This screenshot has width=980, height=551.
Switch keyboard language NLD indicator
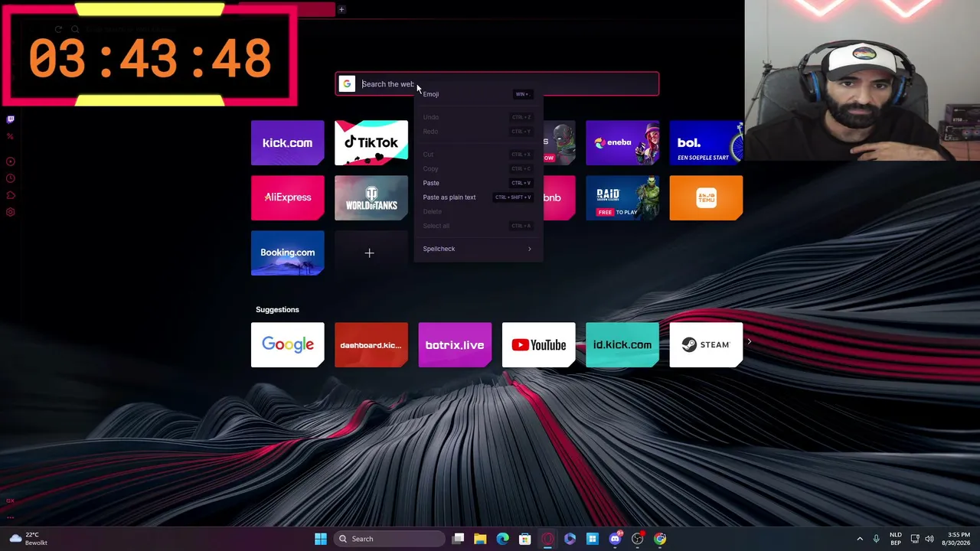point(895,539)
